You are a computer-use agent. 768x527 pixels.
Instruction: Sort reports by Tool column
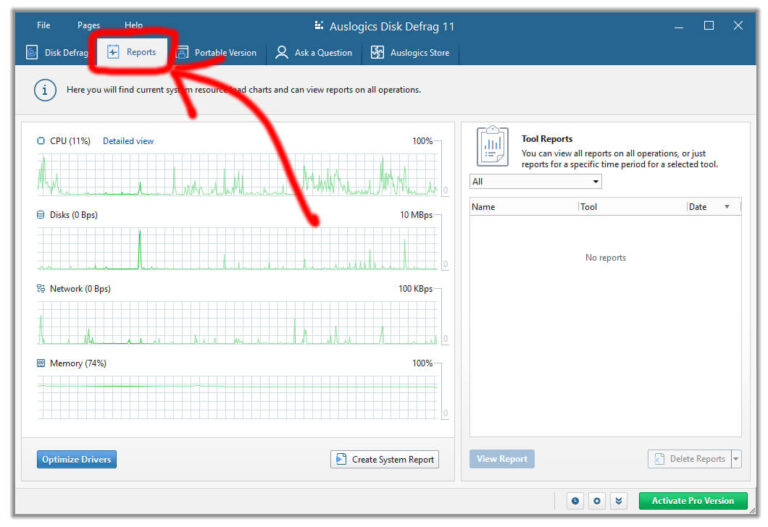(x=632, y=207)
